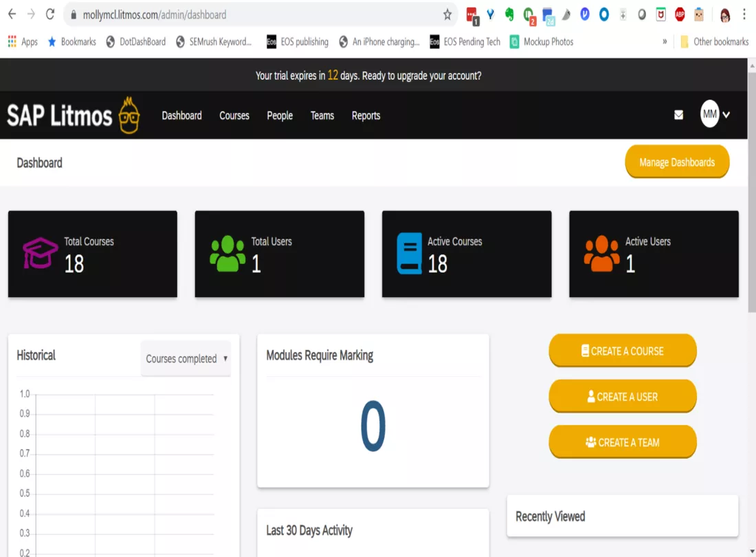Viewport: 756px width, 557px height.
Task: Open the Chrome three-dot menu
Action: pos(744,14)
